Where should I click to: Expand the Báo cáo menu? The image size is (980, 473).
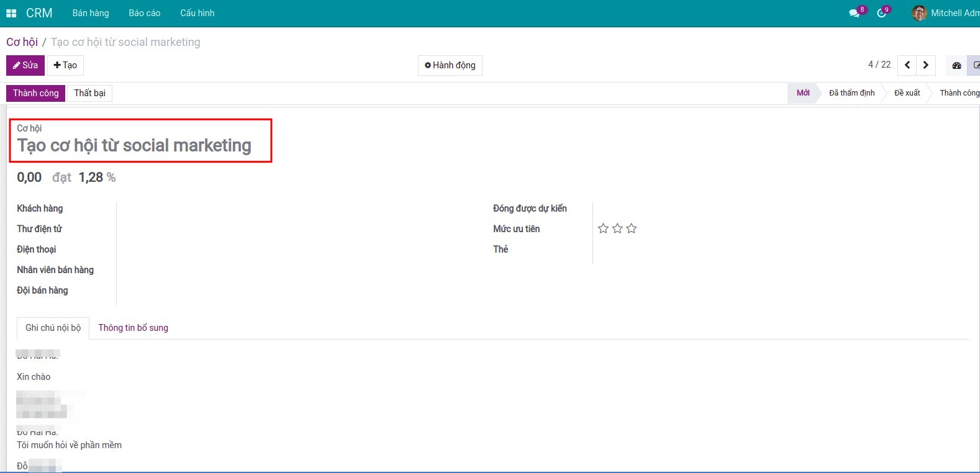point(144,13)
